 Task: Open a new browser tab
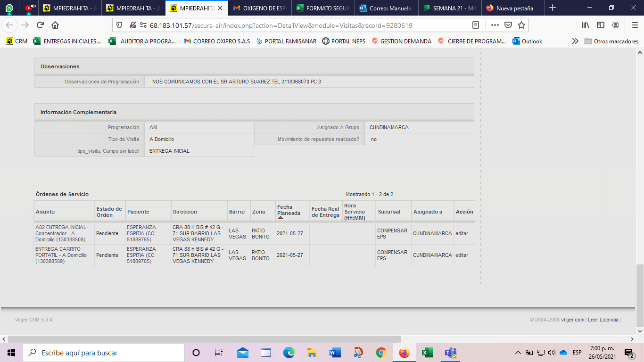[553, 8]
